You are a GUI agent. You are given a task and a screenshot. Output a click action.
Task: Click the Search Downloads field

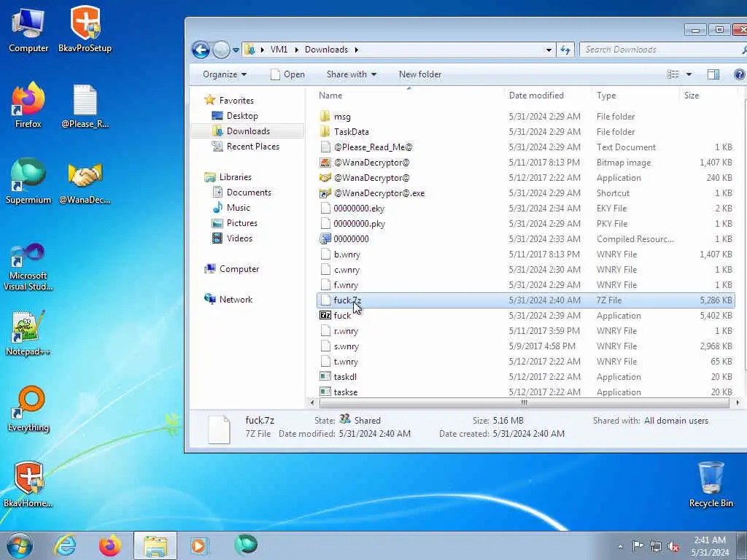663,50
